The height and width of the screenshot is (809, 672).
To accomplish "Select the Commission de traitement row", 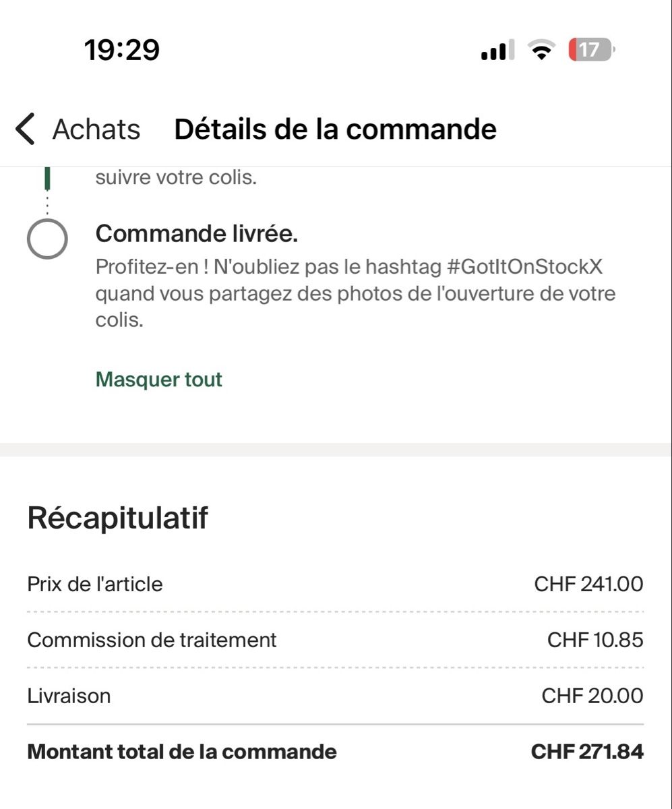I will point(335,640).
